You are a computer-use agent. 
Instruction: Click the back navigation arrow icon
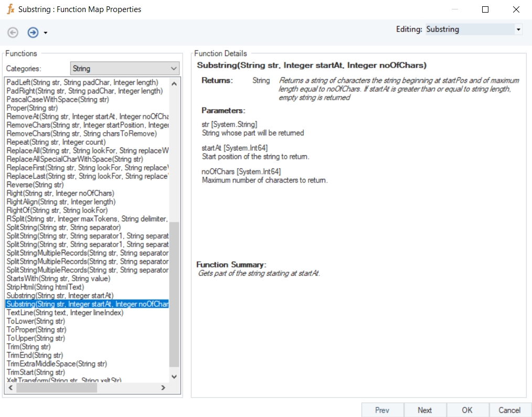[x=13, y=33]
